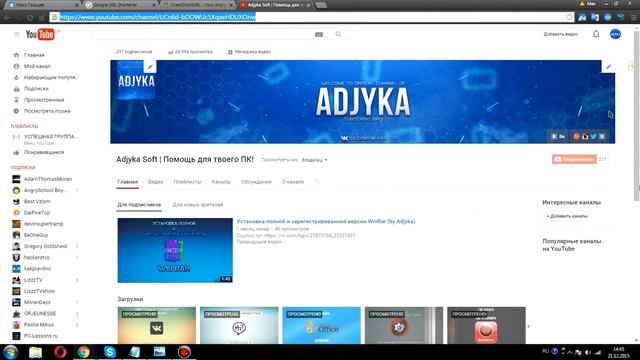640x360 pixels.
Task: Open the Загрузки section heading
Action: click(130, 299)
